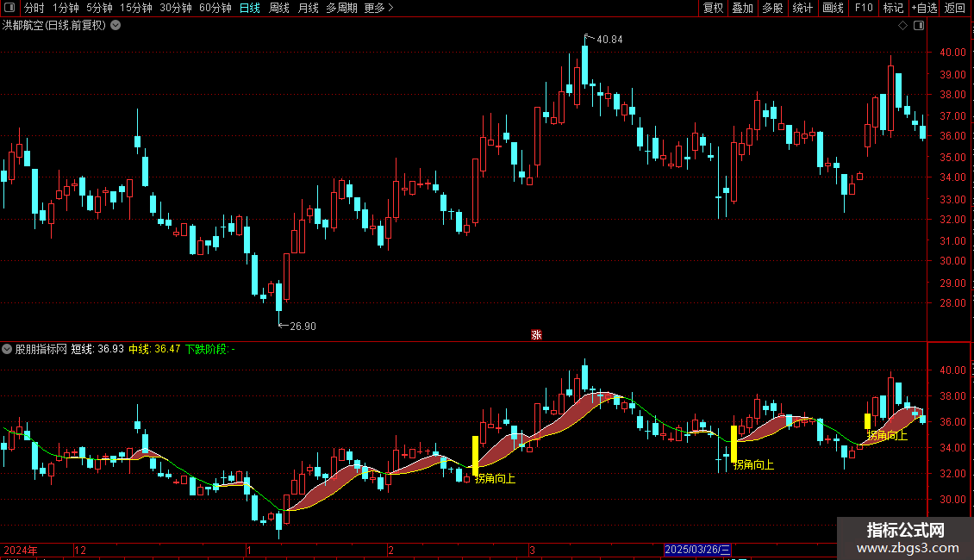Expand the 更多 > timeframe options

[x=378, y=8]
